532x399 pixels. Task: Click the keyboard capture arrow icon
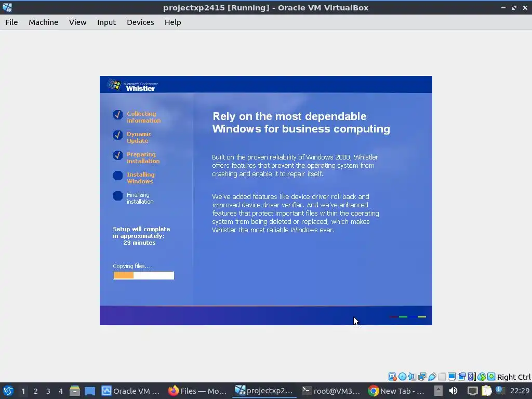point(491,377)
